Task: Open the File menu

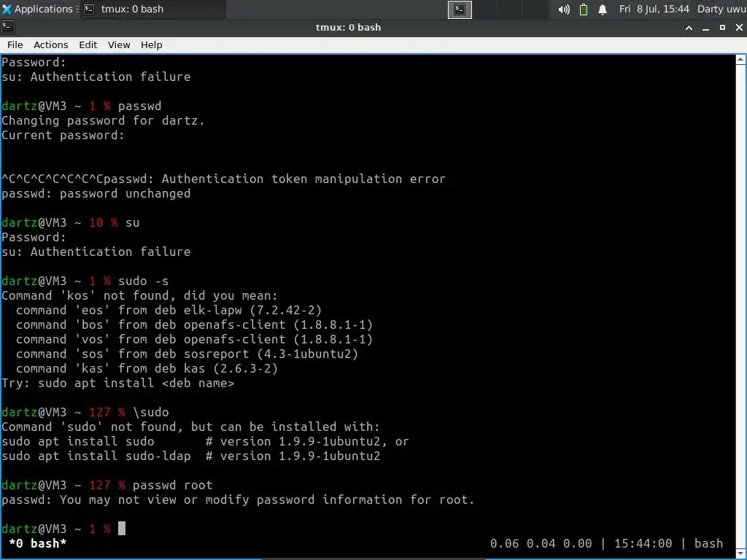Action: click(15, 44)
